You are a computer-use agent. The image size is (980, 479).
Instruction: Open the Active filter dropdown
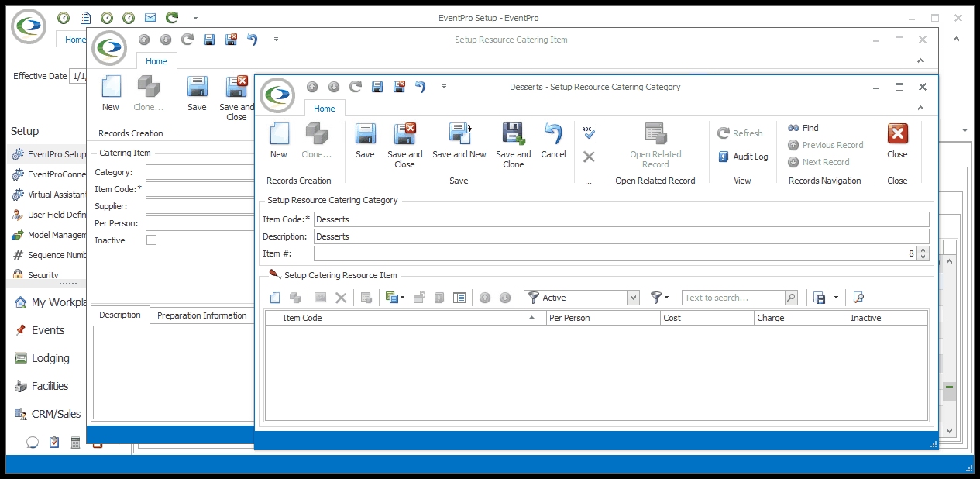point(633,298)
